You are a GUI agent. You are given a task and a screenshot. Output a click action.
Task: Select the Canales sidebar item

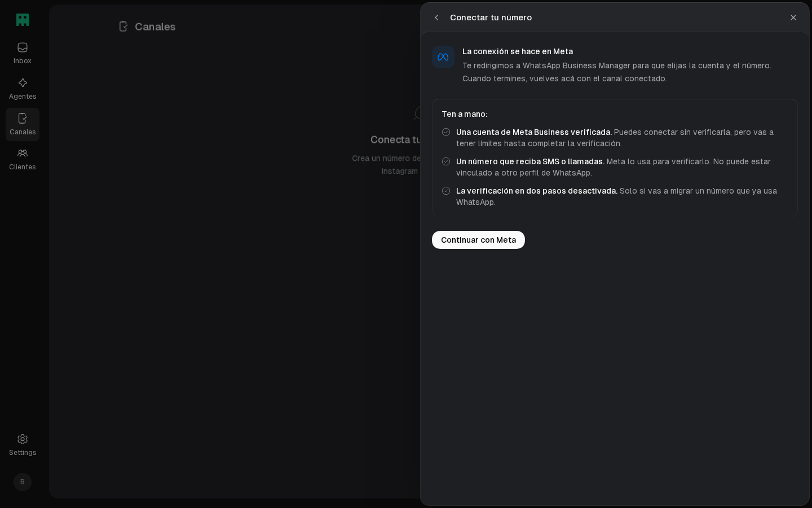[x=23, y=124]
